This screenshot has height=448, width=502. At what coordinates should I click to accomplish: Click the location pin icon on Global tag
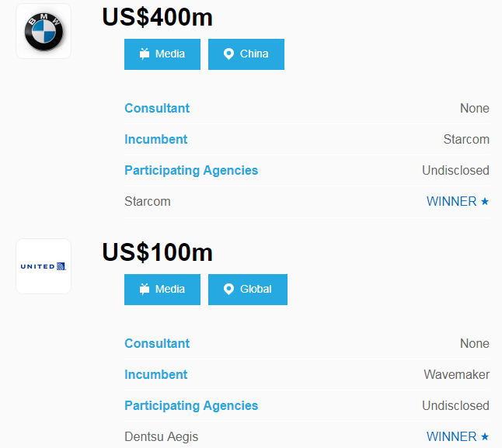point(228,290)
